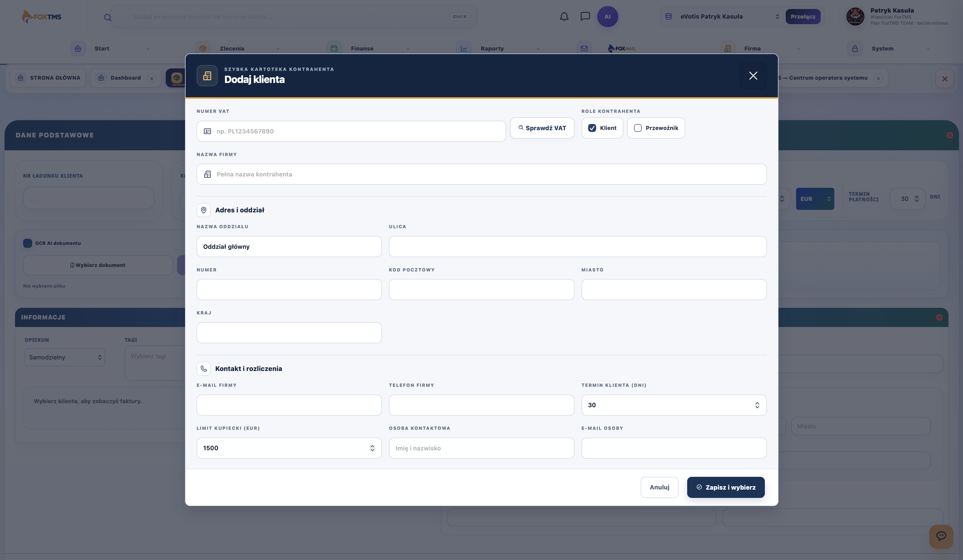Screen dimensions: 963x560
Task: Close the Dodaj klienta dialog
Action: click(753, 76)
